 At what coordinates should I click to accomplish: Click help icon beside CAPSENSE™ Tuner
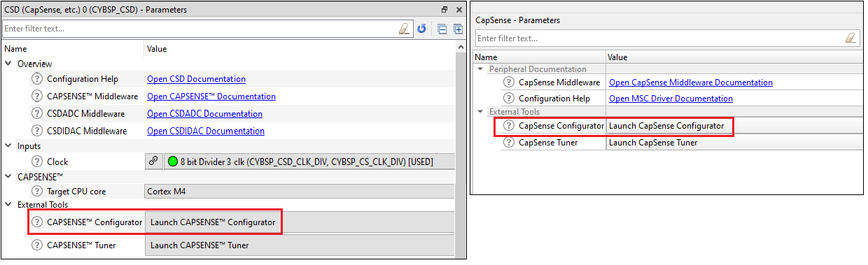37,245
